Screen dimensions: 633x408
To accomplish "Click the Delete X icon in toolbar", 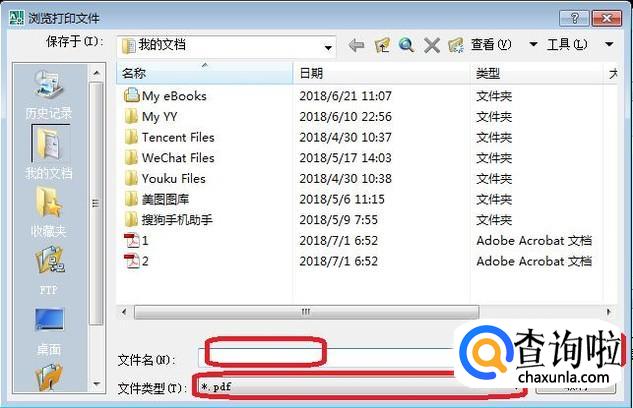I will (432, 45).
